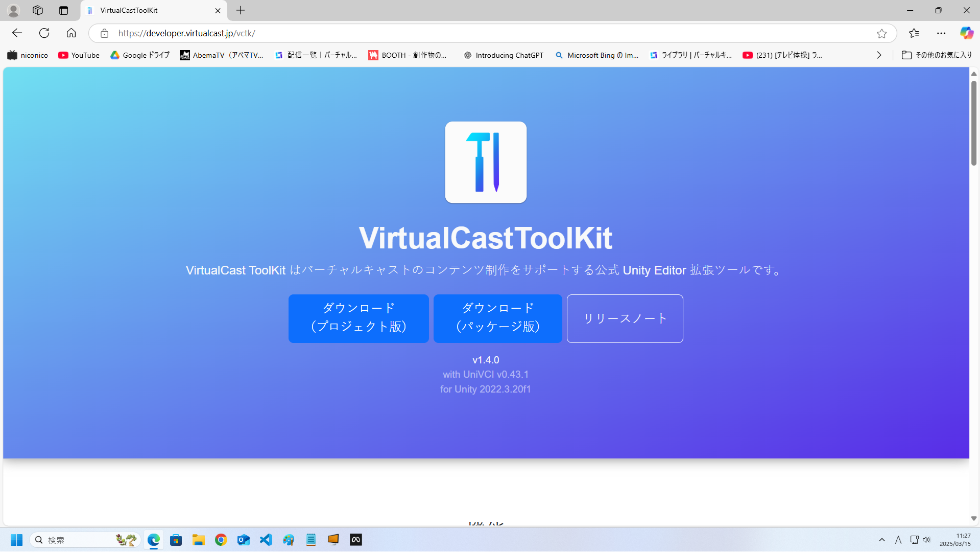Image resolution: width=980 pixels, height=552 pixels.
Task: Open Notepad from the taskbar
Action: pyautogui.click(x=311, y=540)
